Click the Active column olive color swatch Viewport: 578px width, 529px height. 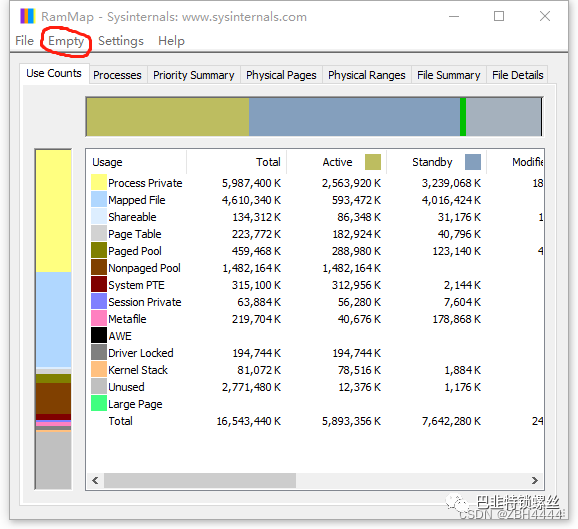pyautogui.click(x=373, y=162)
